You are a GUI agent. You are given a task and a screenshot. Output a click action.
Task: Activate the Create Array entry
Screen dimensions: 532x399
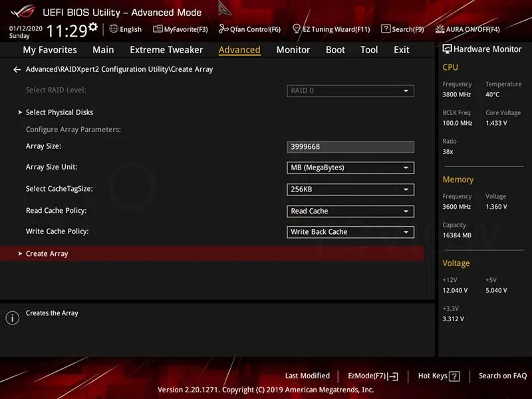click(211, 253)
